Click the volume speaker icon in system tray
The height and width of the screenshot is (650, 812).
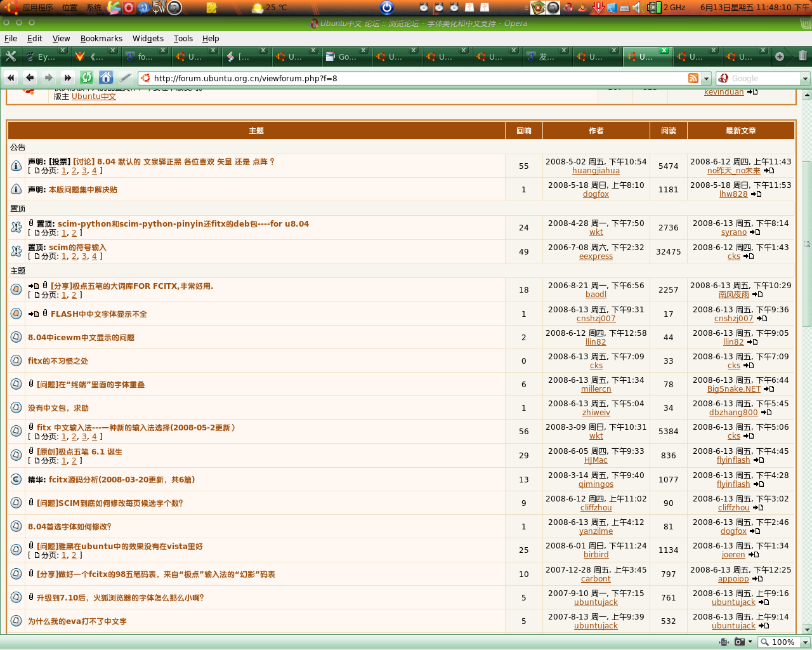638,8
